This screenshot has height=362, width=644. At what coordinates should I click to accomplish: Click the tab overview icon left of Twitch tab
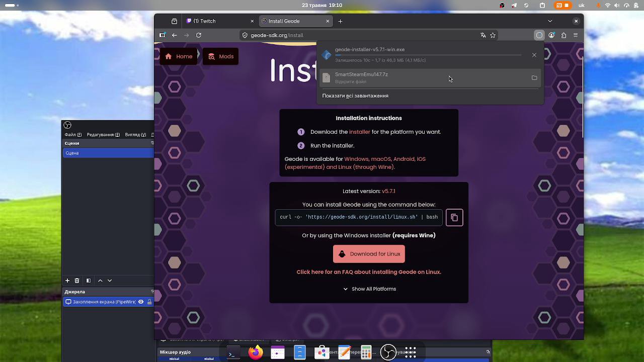pos(174,21)
